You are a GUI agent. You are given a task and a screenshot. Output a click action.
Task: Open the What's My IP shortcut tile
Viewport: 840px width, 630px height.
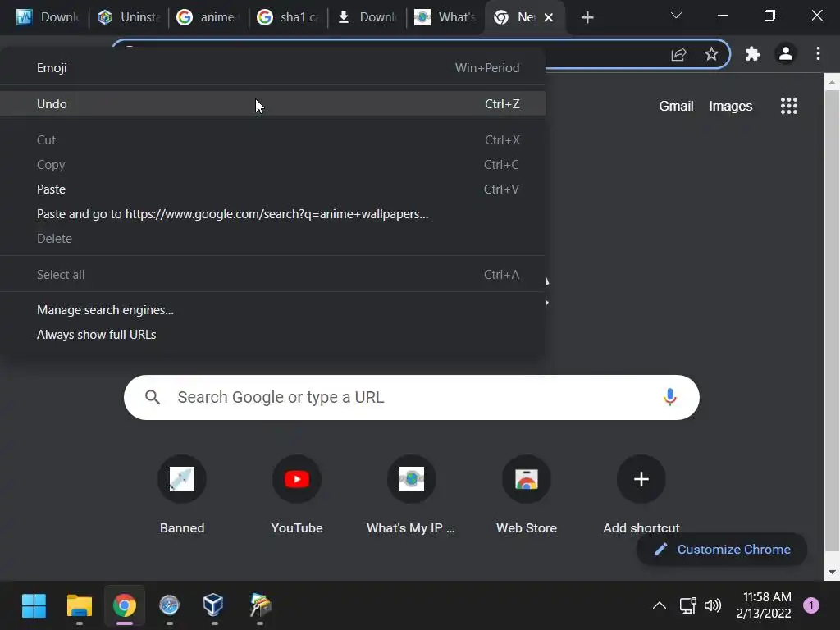[412, 494]
